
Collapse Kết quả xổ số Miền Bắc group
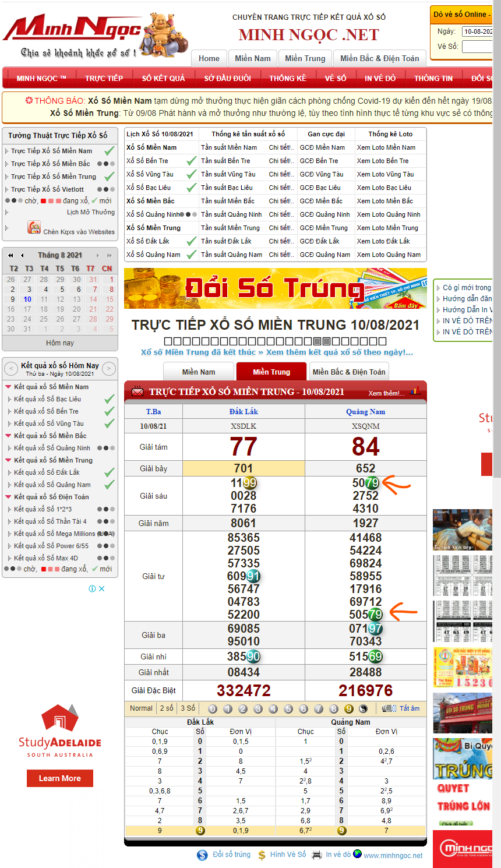pos(8,436)
